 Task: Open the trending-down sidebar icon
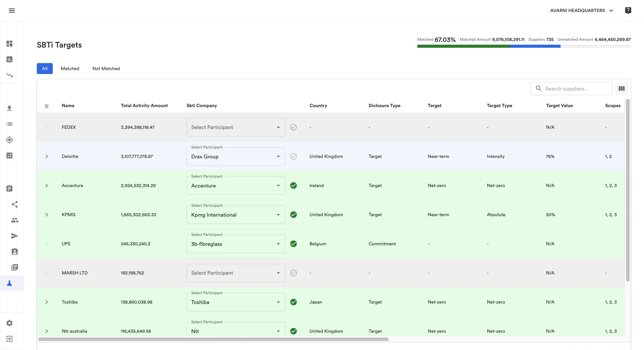(x=9, y=75)
